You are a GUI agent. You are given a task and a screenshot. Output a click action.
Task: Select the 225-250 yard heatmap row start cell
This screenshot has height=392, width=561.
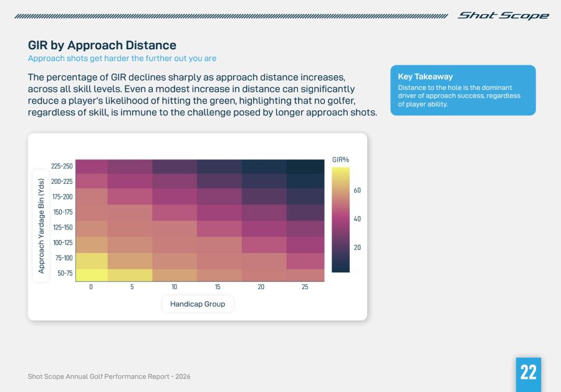tap(90, 166)
